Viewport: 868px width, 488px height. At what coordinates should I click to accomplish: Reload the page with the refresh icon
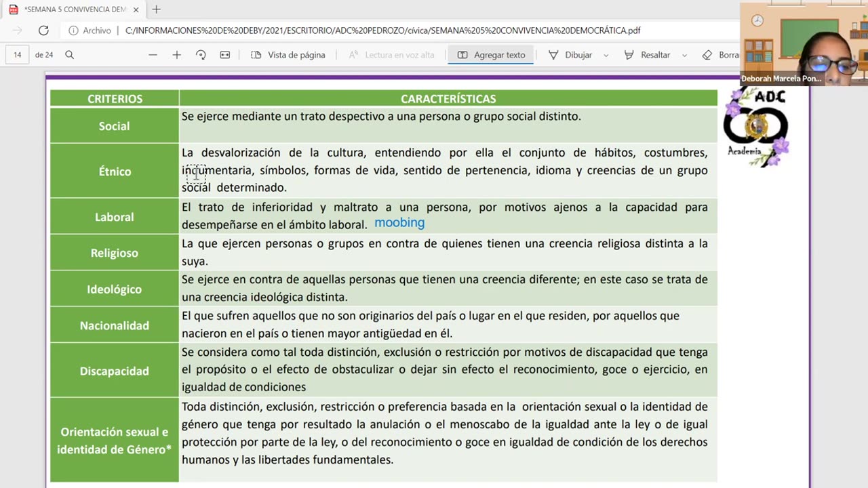(43, 30)
